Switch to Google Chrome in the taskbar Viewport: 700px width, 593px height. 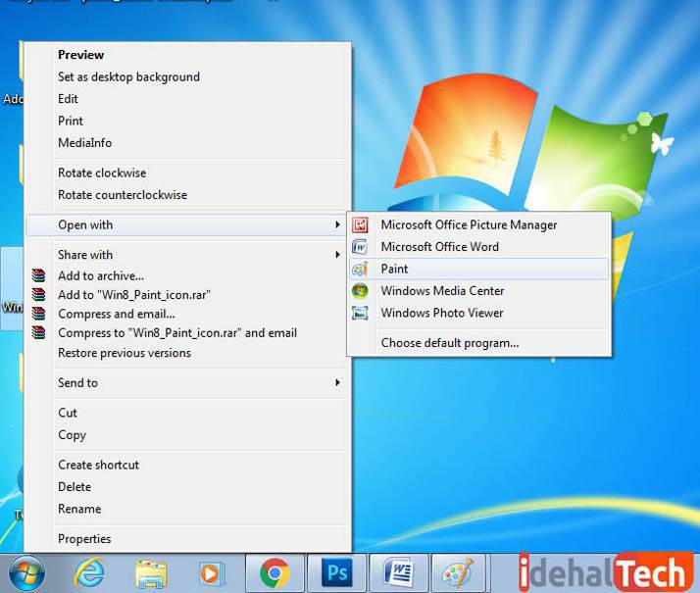point(275,573)
